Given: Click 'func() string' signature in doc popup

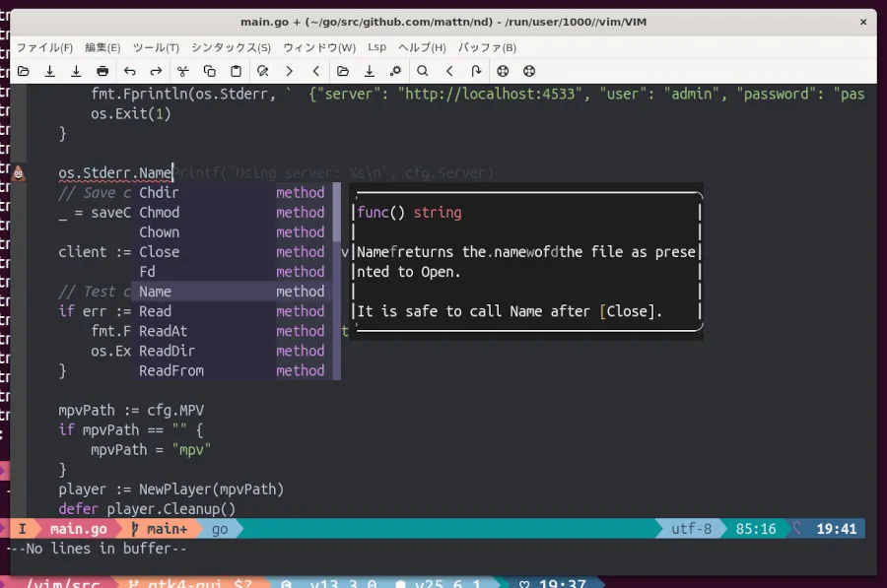Looking at the screenshot, I should [409, 213].
